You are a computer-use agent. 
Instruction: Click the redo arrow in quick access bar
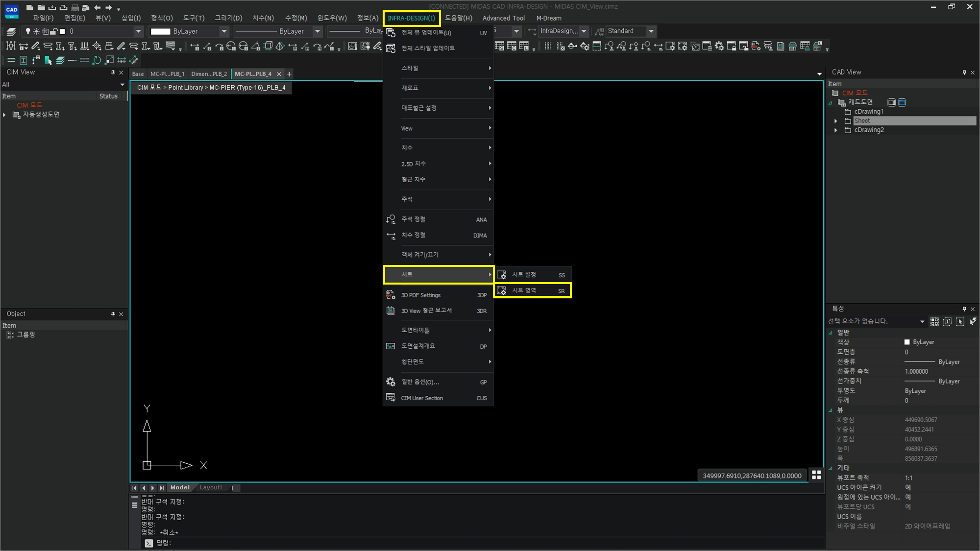(108, 8)
